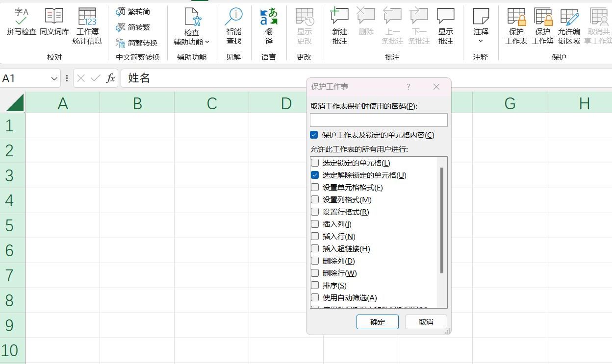Image resolution: width=612 pixels, height=364 pixels.
Task: Enable 设置行格式 checkbox
Action: 315,212
